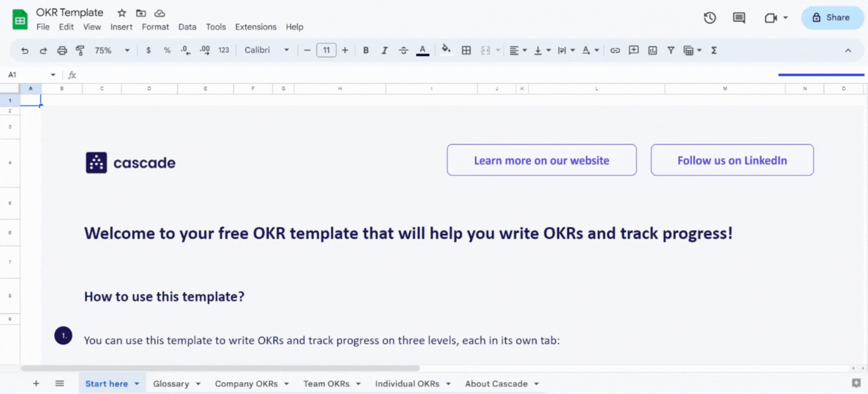Click the Share button
This screenshot has height=394, width=868.
tap(832, 18)
